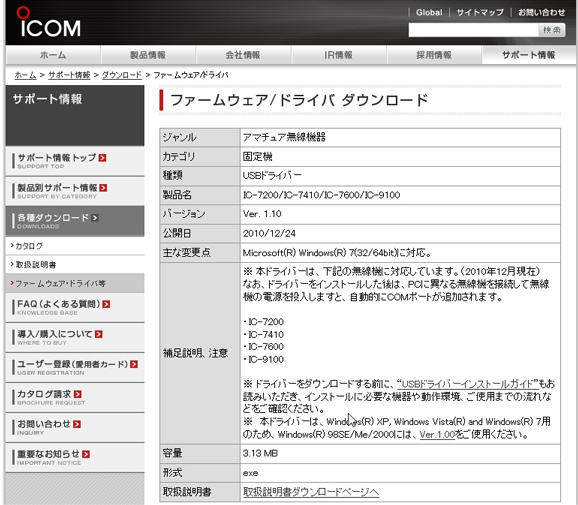Open the Global link
Screen dimensions: 578x505
coord(429,13)
